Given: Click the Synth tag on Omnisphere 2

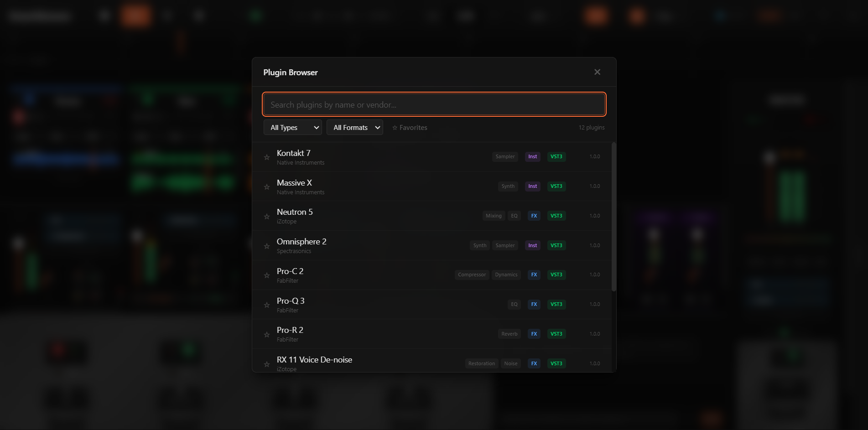Looking at the screenshot, I should coord(480,245).
